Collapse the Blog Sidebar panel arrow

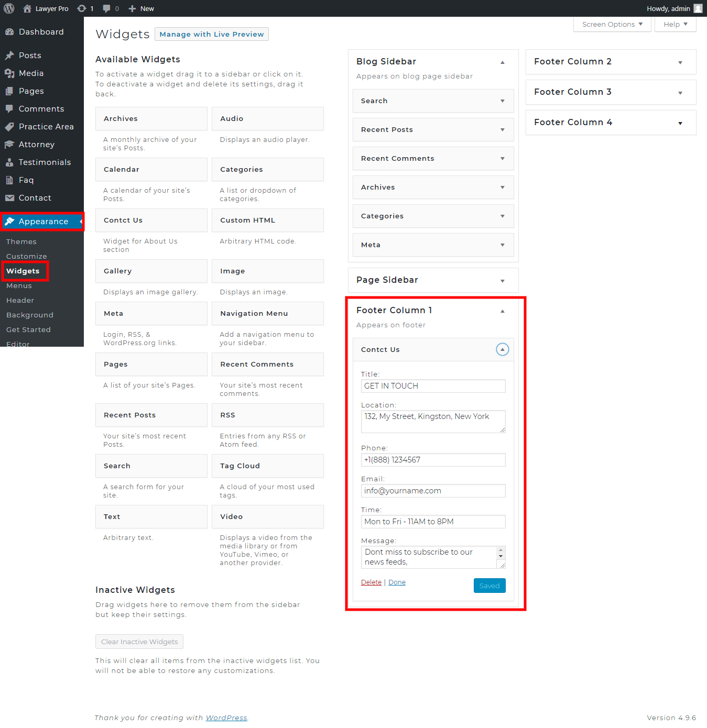click(502, 62)
